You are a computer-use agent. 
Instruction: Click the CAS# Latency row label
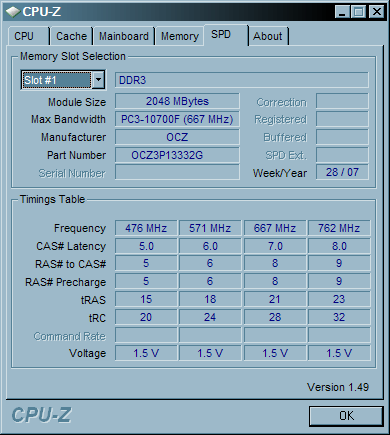(x=71, y=246)
